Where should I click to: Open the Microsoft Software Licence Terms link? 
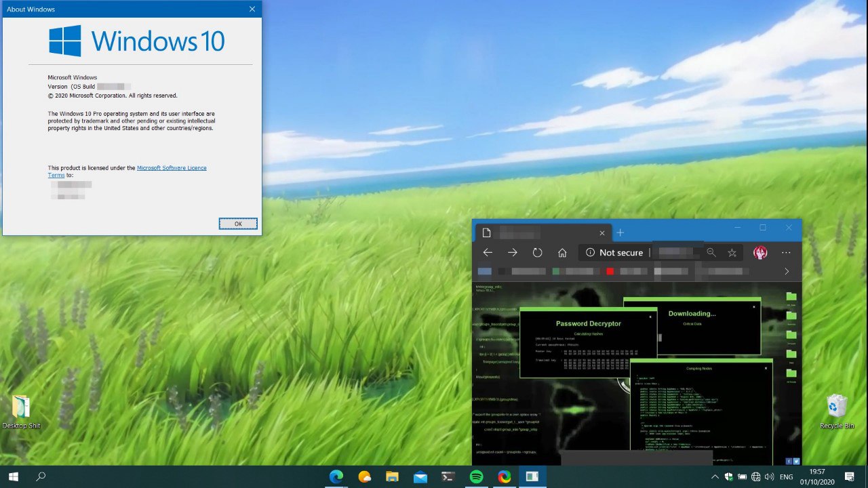click(x=127, y=171)
